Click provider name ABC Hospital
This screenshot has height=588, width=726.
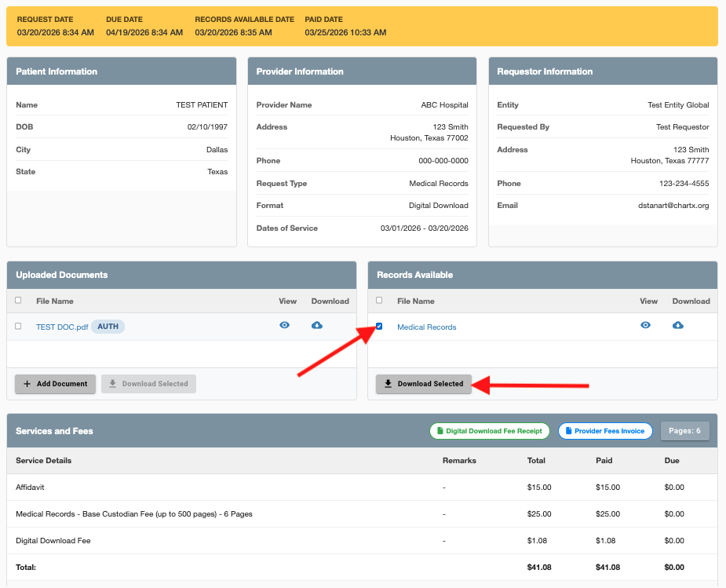point(444,105)
